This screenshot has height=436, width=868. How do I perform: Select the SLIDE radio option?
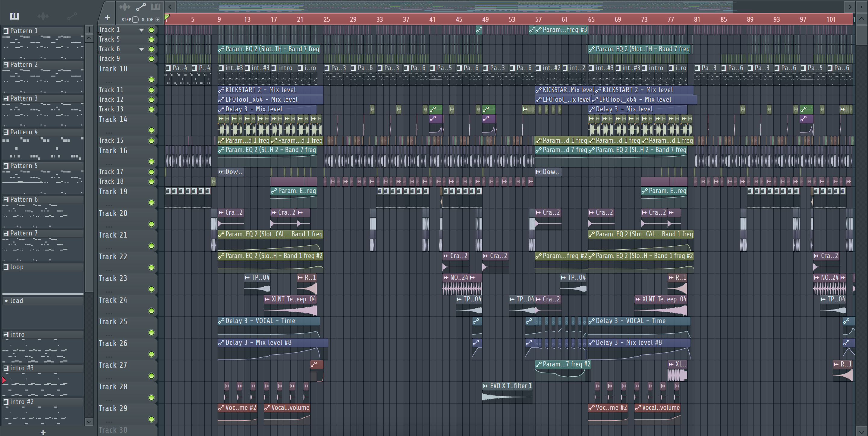coord(157,20)
